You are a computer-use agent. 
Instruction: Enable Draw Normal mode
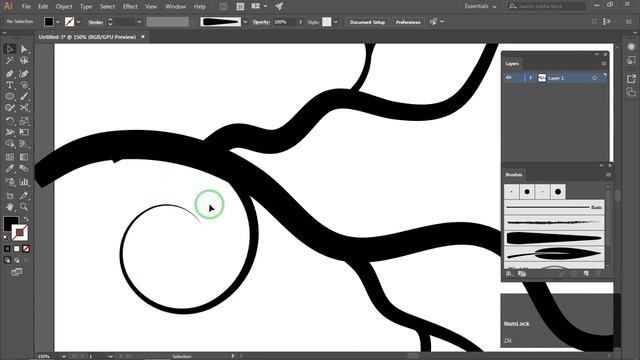(7, 260)
